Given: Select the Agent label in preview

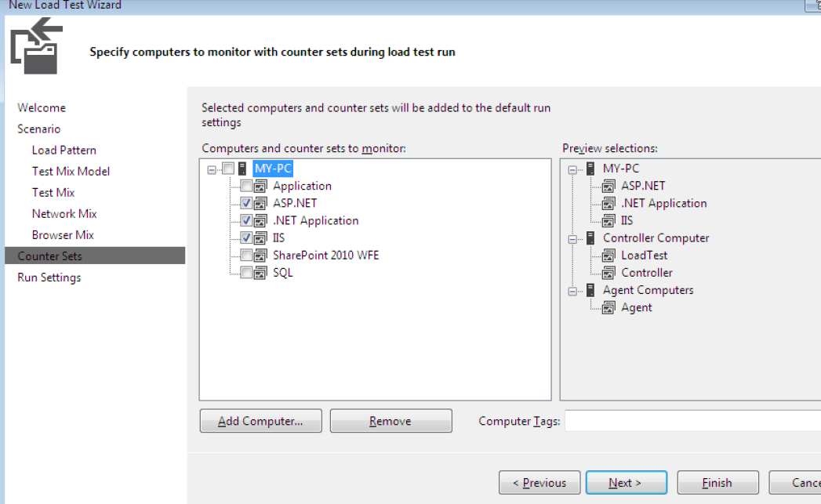Looking at the screenshot, I should pos(636,308).
